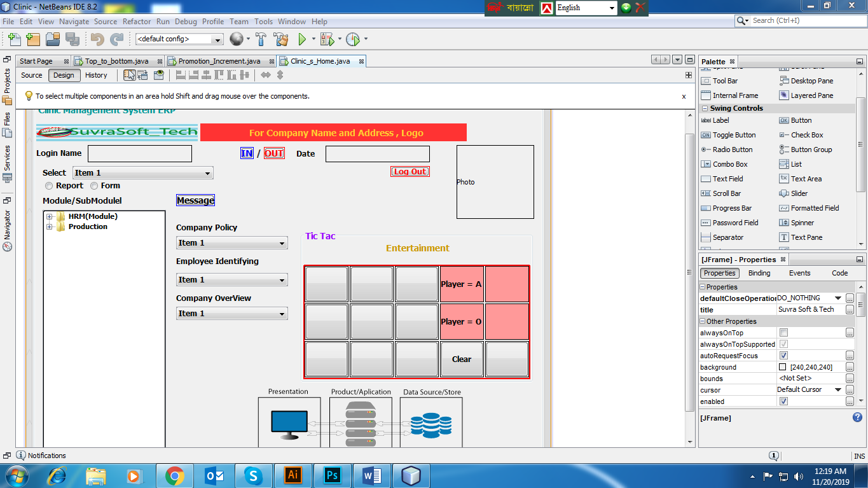The width and height of the screenshot is (868, 488).
Task: Expand the HRM(Module) tree node
Action: pos(50,217)
